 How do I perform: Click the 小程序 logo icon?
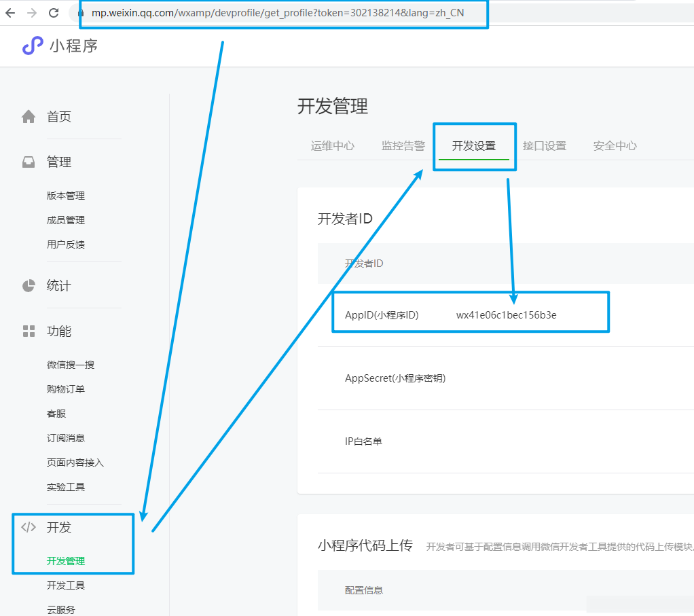[33, 46]
